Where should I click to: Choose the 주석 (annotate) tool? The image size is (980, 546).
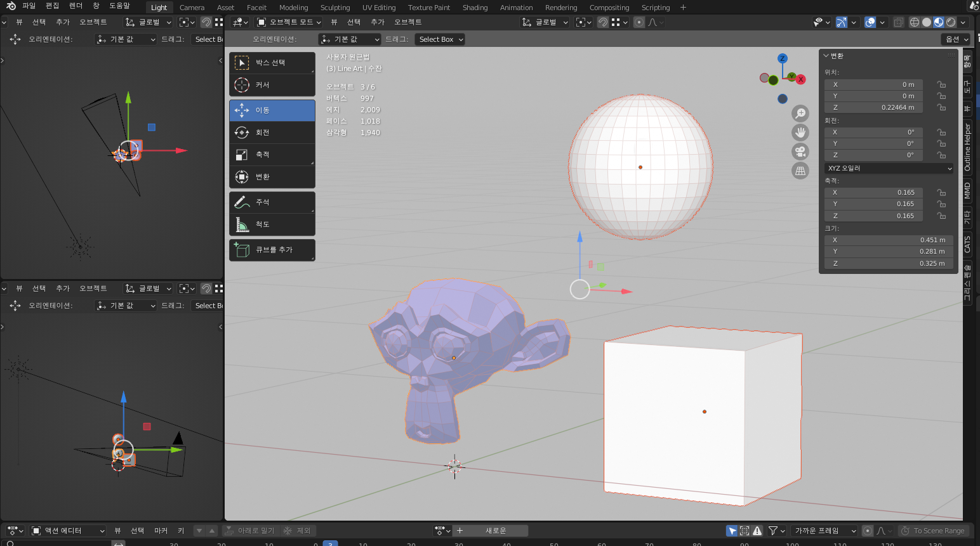pos(272,202)
